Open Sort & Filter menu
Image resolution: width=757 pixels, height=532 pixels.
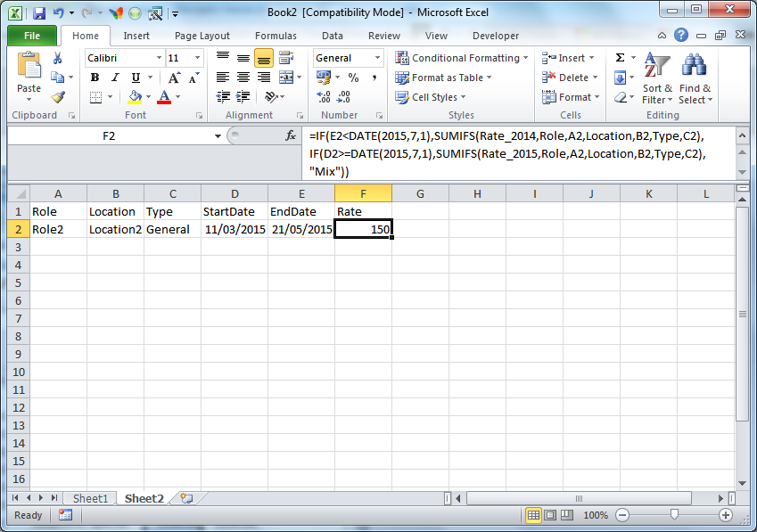point(657,78)
